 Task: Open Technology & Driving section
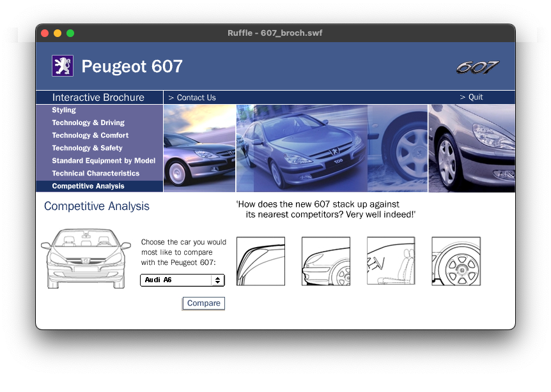pos(88,123)
